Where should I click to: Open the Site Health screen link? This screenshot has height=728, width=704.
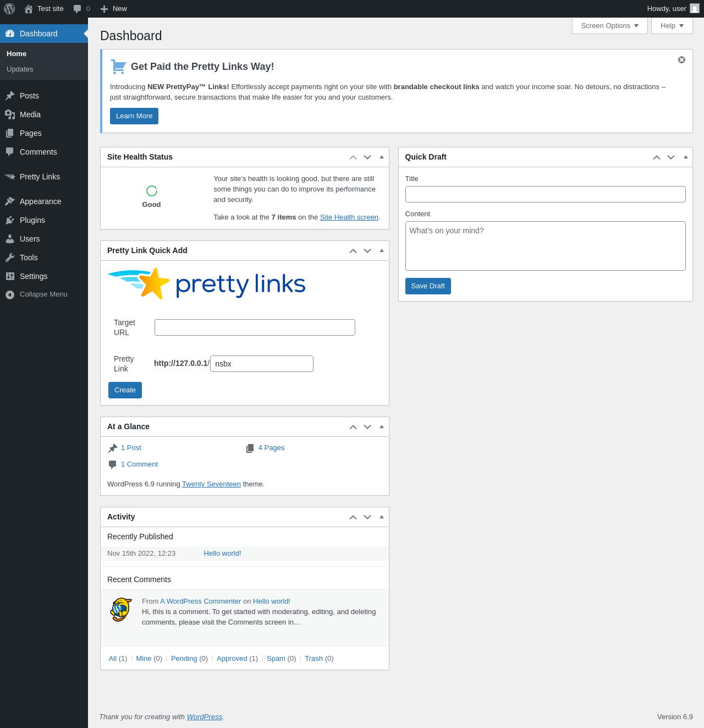(x=349, y=217)
